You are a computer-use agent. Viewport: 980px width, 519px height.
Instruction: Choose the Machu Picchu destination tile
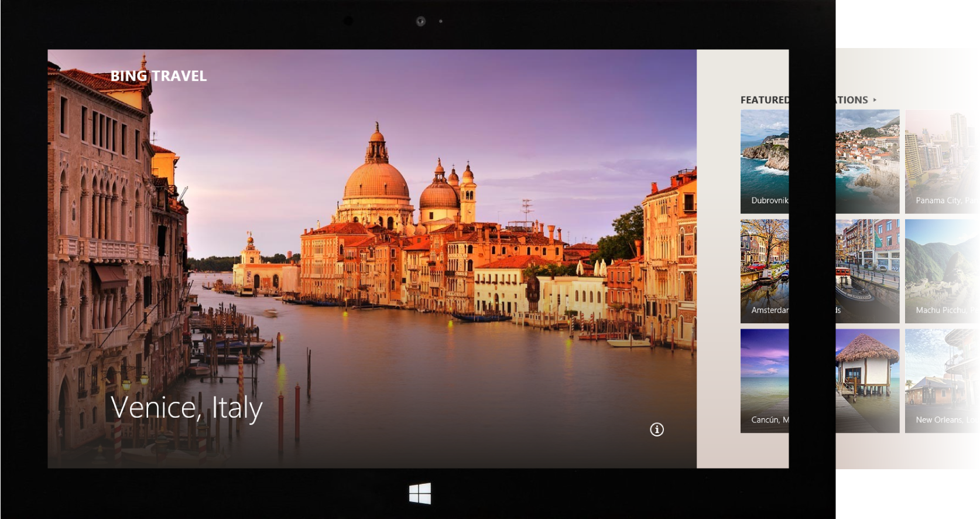point(940,268)
